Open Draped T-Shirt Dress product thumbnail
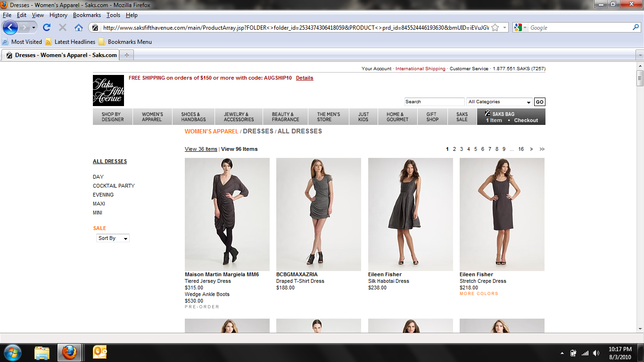644x362 pixels. [x=319, y=214]
